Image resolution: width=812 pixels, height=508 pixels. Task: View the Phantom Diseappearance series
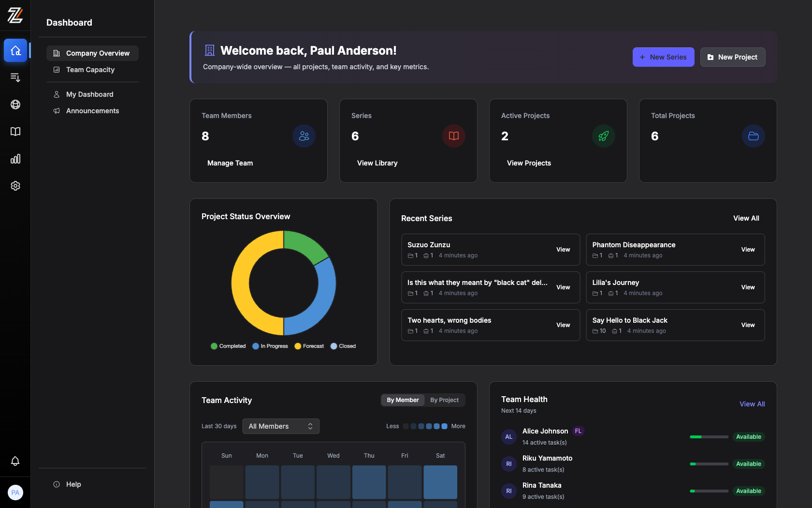click(x=748, y=250)
